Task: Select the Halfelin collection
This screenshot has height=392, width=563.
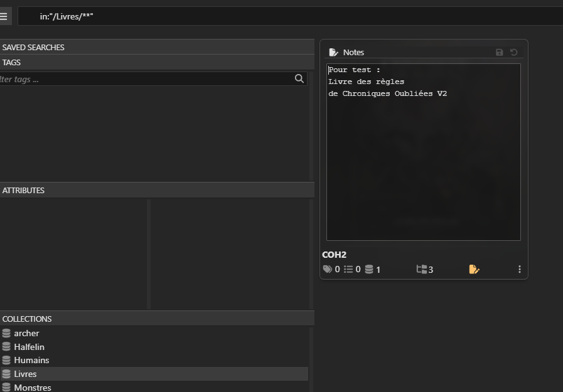Action: click(x=29, y=347)
